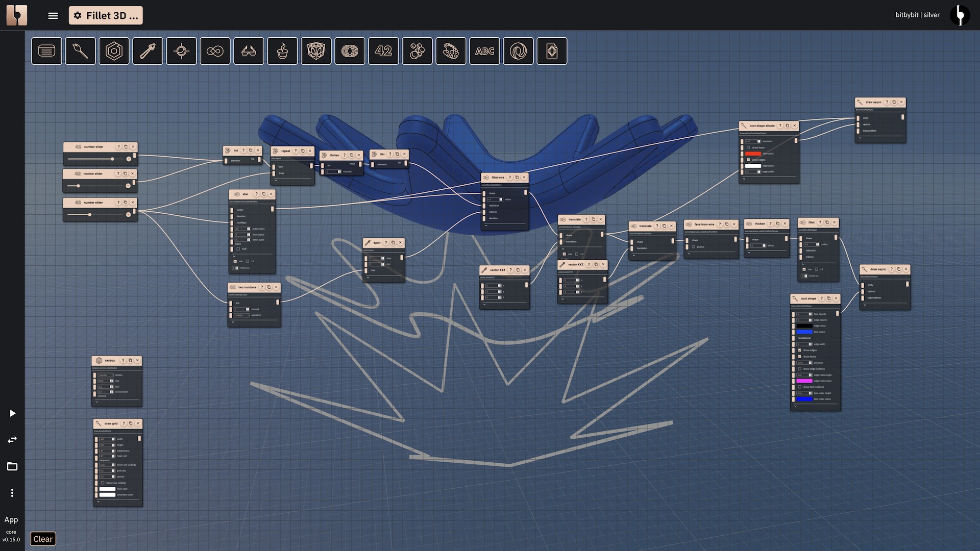Toggle the half checkbox in star node
Screen dimensions: 980x551
point(238,249)
